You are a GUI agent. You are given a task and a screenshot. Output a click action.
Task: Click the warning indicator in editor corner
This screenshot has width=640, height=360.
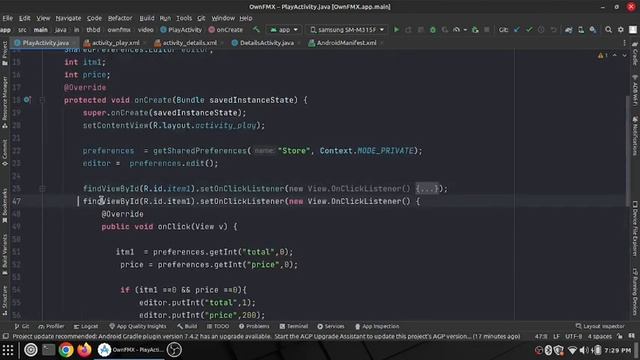(x=603, y=55)
